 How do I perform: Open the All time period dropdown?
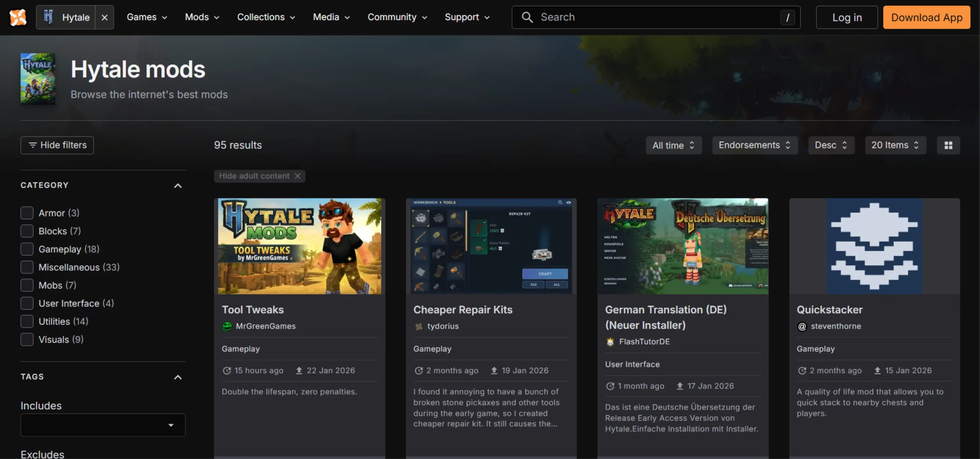673,145
